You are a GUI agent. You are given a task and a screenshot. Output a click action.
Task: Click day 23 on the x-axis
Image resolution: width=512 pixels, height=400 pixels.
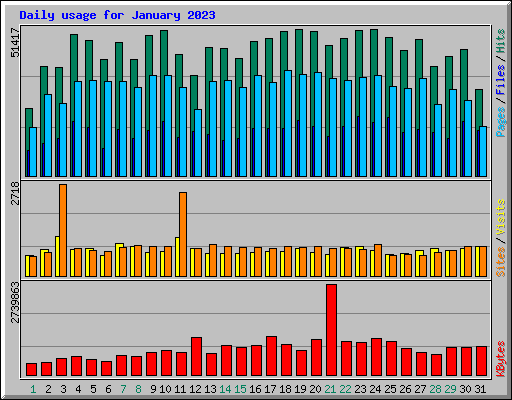360,389
